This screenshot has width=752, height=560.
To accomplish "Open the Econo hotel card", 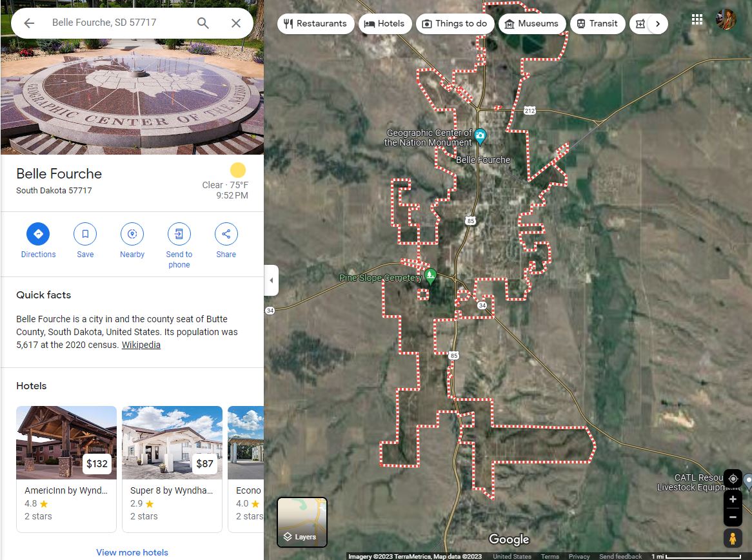I will (x=246, y=469).
